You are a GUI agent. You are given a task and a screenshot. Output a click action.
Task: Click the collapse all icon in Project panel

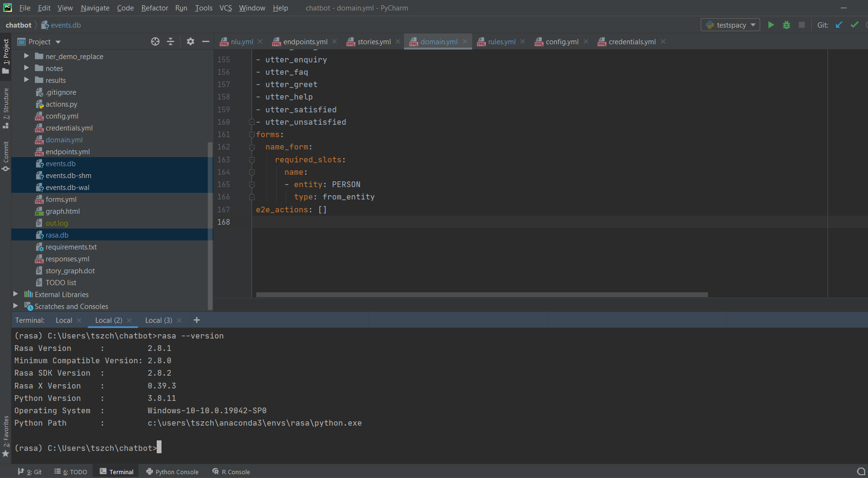[x=171, y=41]
